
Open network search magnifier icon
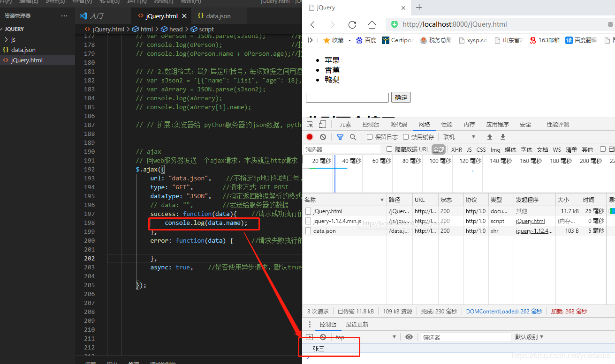(x=353, y=137)
